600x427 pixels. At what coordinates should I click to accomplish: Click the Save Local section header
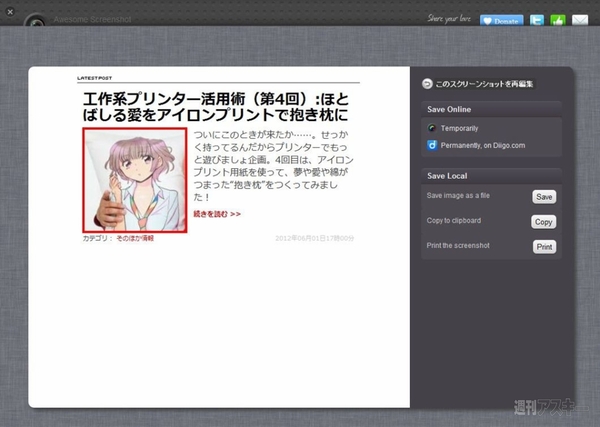[x=491, y=176]
